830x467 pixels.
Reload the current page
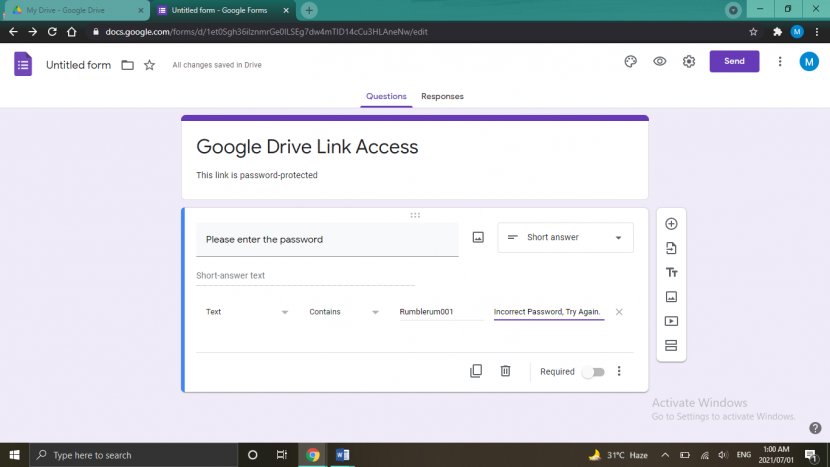[x=52, y=32]
